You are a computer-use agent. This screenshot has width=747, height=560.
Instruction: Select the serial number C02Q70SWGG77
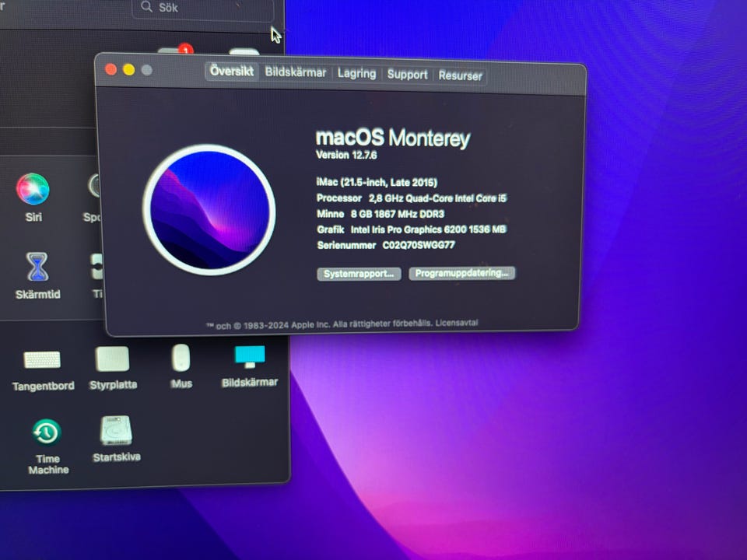[419, 245]
